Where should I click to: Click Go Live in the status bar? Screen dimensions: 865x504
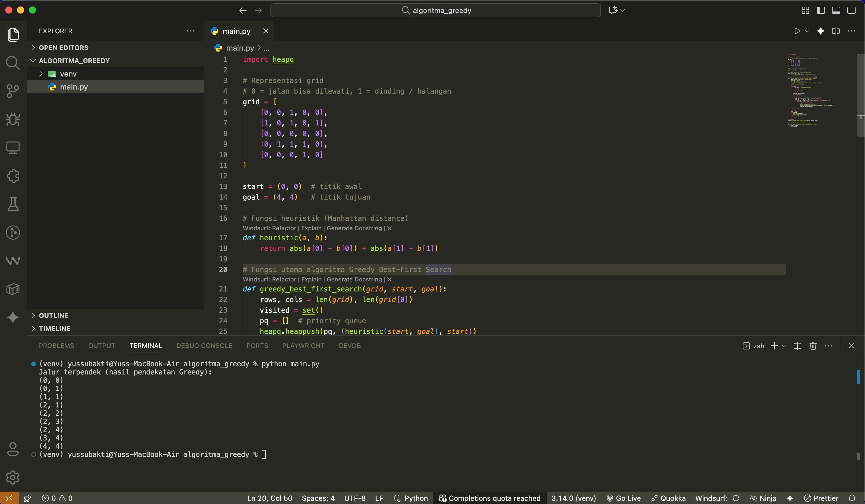click(623, 498)
